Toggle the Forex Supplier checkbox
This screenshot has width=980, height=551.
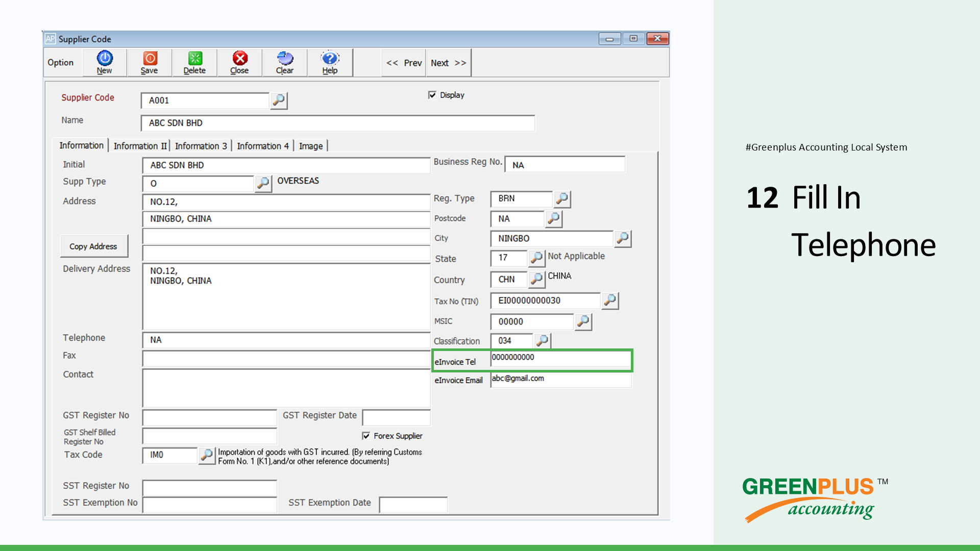pos(366,436)
